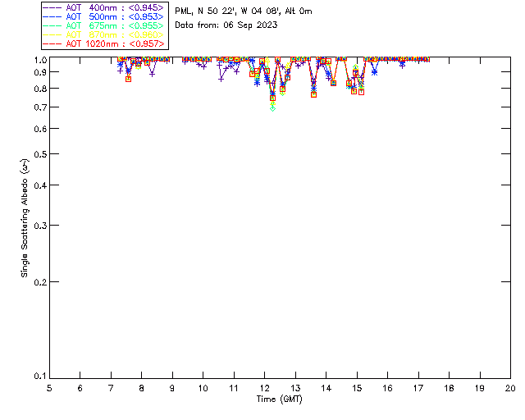
Task: Click the y-axis tick label 0.7
Action: pos(40,107)
